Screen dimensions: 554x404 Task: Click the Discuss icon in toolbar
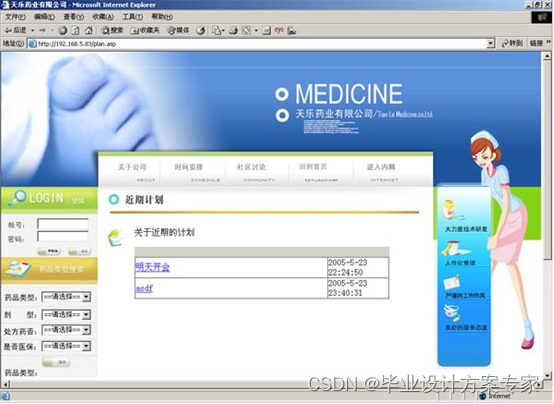click(266, 30)
